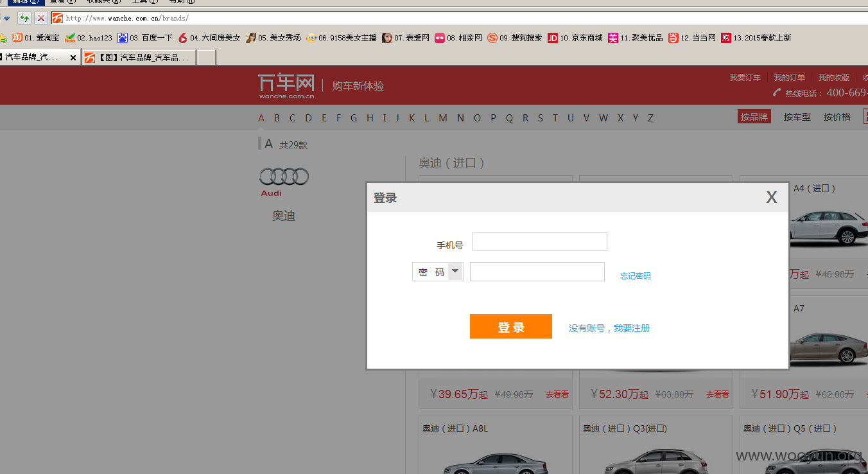Close the first tab with X
868x474 pixels.
point(73,58)
